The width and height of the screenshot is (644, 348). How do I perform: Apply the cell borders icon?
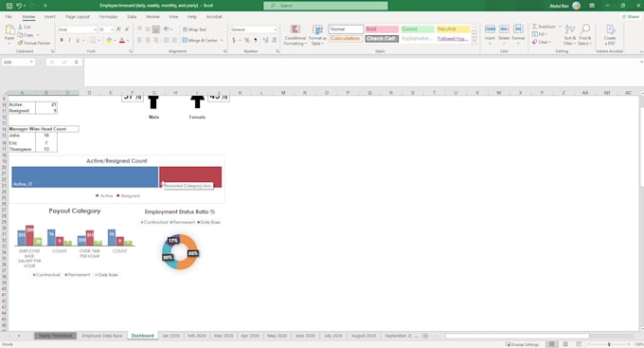[x=93, y=41]
